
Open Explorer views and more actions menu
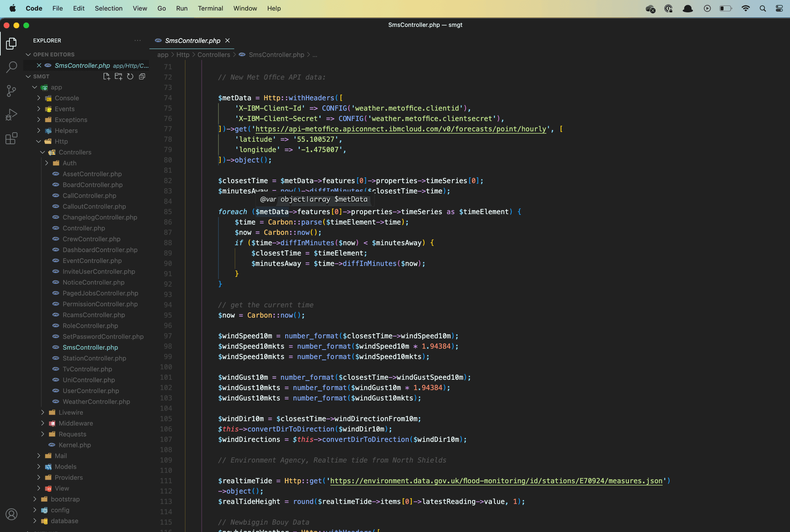137,40
